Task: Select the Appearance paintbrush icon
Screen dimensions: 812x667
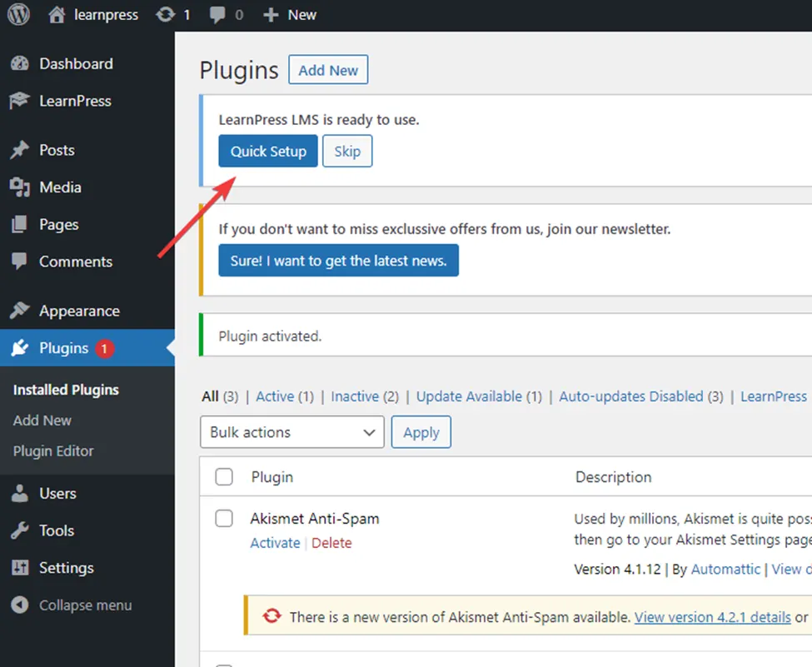Action: [20, 310]
